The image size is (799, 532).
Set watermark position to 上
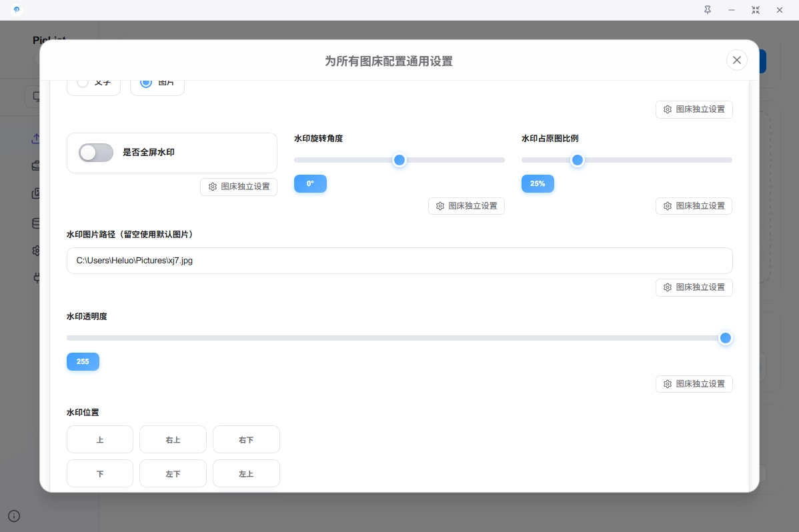[x=100, y=440]
